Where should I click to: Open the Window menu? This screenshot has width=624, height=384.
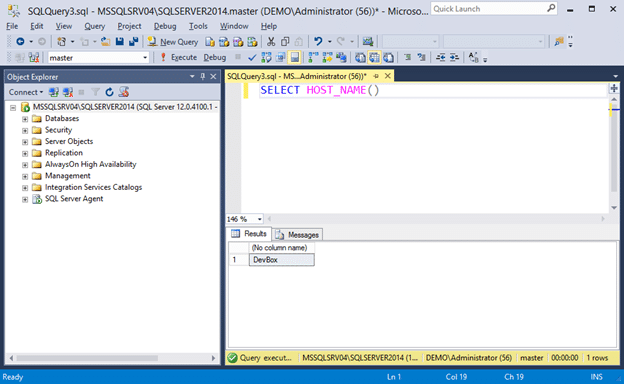tap(234, 26)
